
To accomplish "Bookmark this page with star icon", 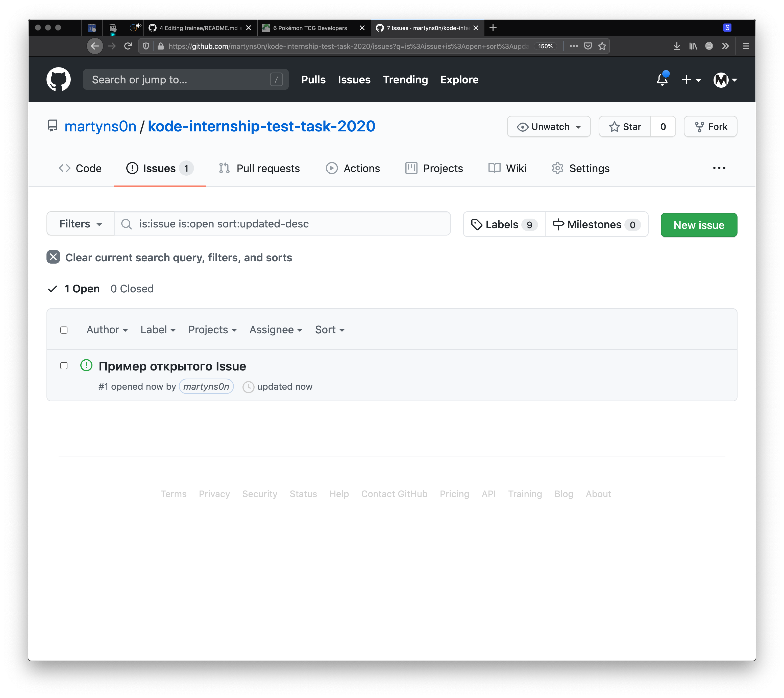I will click(602, 46).
